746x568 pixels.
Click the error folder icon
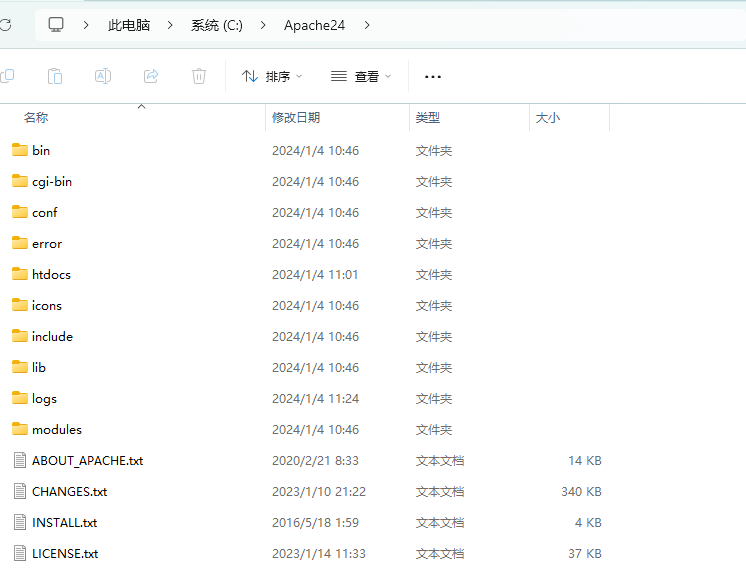click(x=20, y=243)
